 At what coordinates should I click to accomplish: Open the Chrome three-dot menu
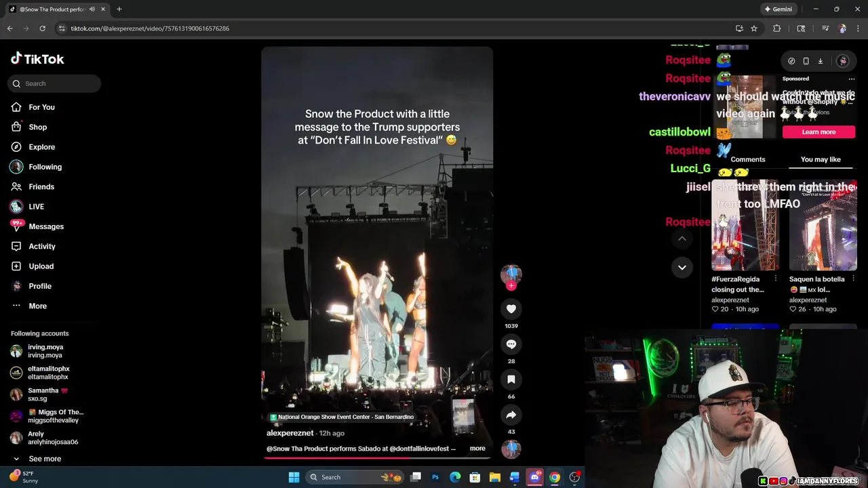point(859,28)
